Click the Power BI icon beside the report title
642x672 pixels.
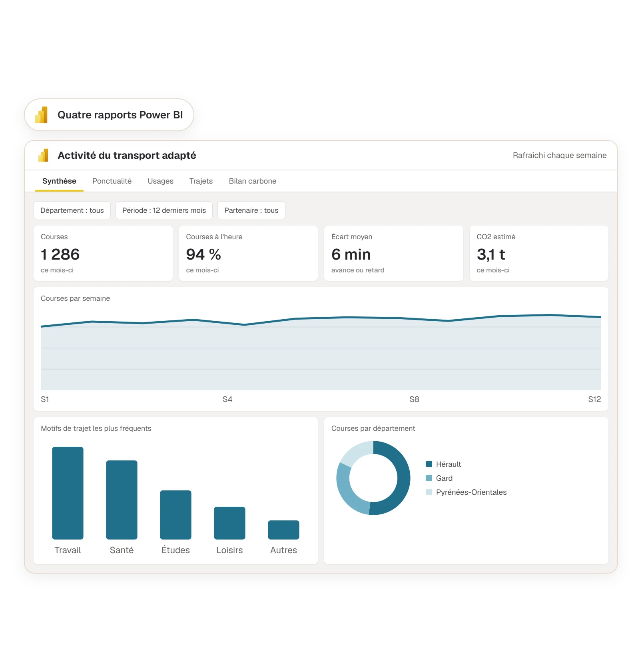[43, 155]
